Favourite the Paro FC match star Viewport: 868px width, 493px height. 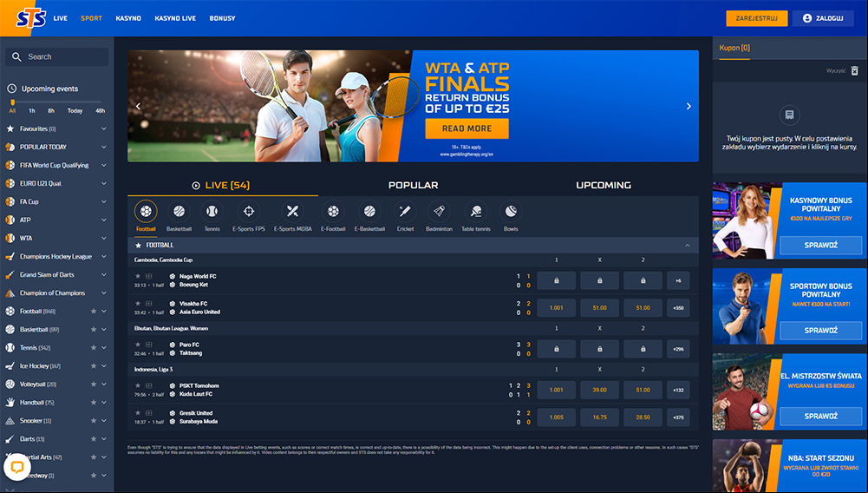point(138,345)
